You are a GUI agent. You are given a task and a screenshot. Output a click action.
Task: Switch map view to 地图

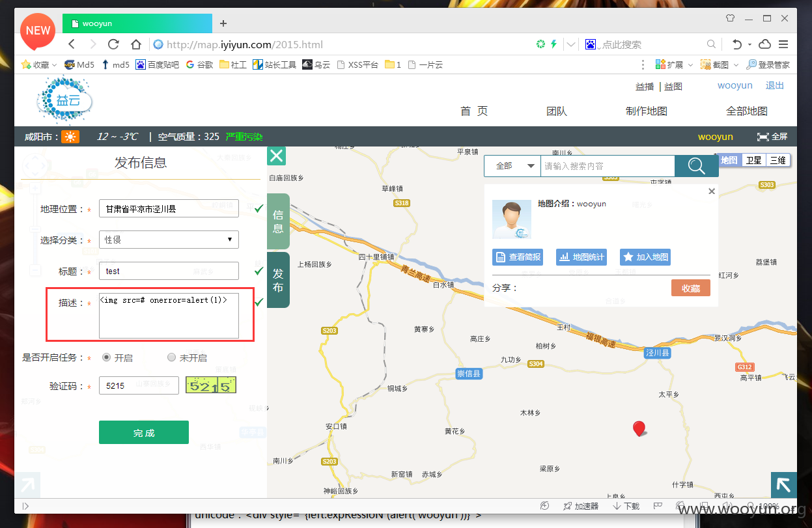(x=729, y=160)
